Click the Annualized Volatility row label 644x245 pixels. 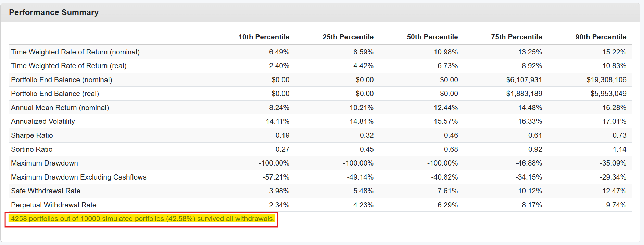(x=43, y=121)
